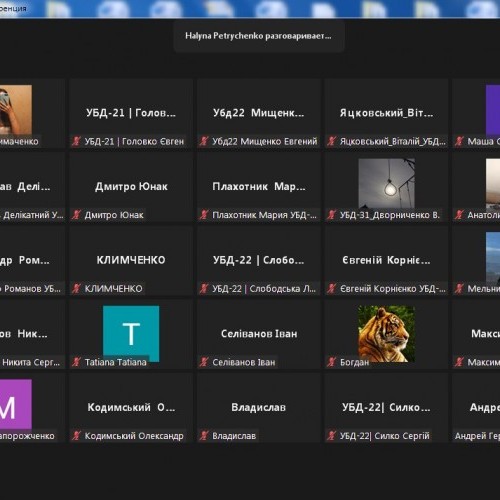Click muted mic icon beside Яцковський_Віталій_УБД
Viewport: 500px width, 500px height.
332,142
